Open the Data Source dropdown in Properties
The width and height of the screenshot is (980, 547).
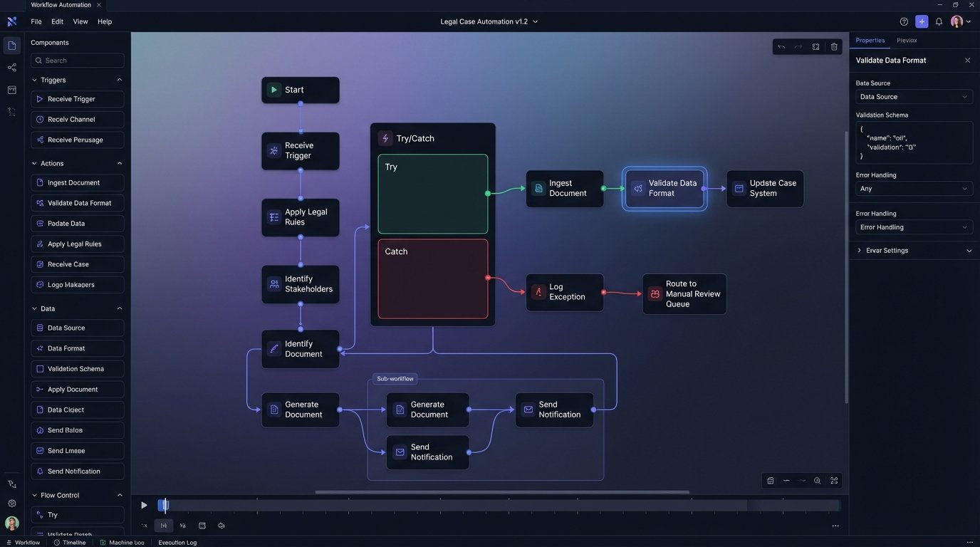point(914,96)
